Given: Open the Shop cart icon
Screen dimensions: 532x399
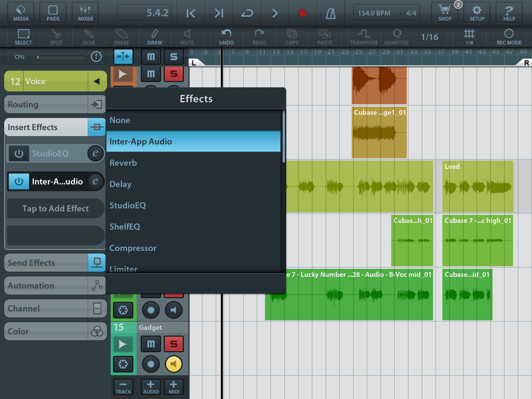Looking at the screenshot, I should [445, 13].
